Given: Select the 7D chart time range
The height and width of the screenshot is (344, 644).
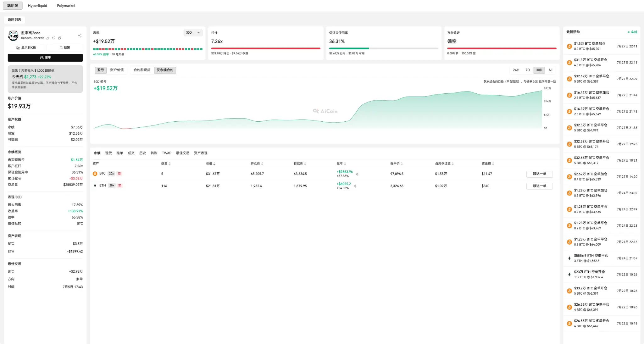Looking at the screenshot, I should pyautogui.click(x=527, y=70).
